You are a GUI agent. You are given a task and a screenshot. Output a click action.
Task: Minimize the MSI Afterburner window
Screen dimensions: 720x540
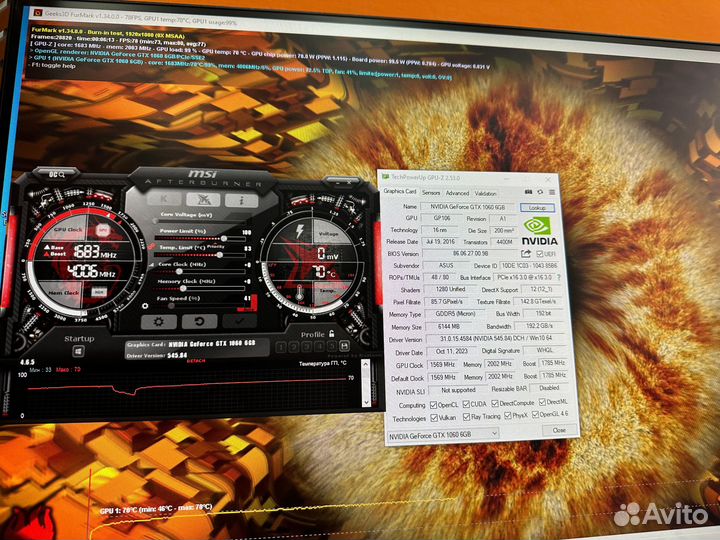coord(340,183)
